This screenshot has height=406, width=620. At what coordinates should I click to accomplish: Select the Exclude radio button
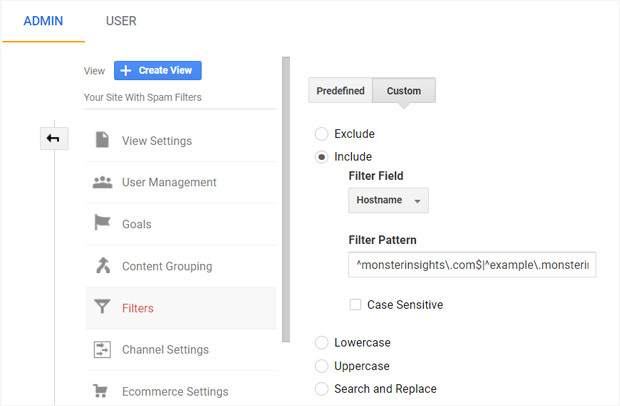pos(321,133)
